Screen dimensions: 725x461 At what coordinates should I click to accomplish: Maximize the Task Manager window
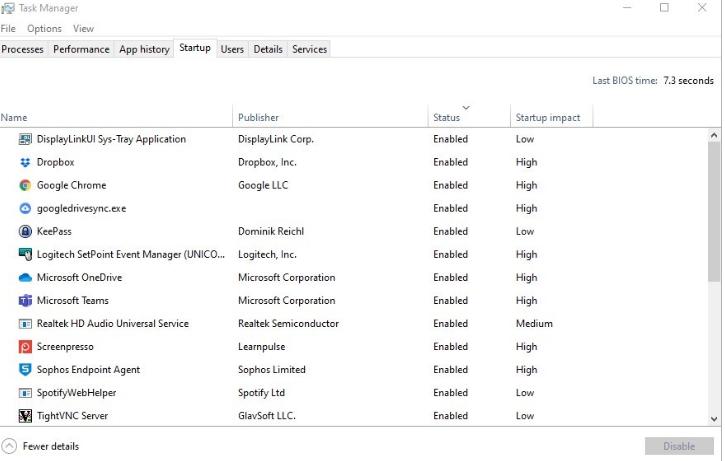tap(664, 7)
